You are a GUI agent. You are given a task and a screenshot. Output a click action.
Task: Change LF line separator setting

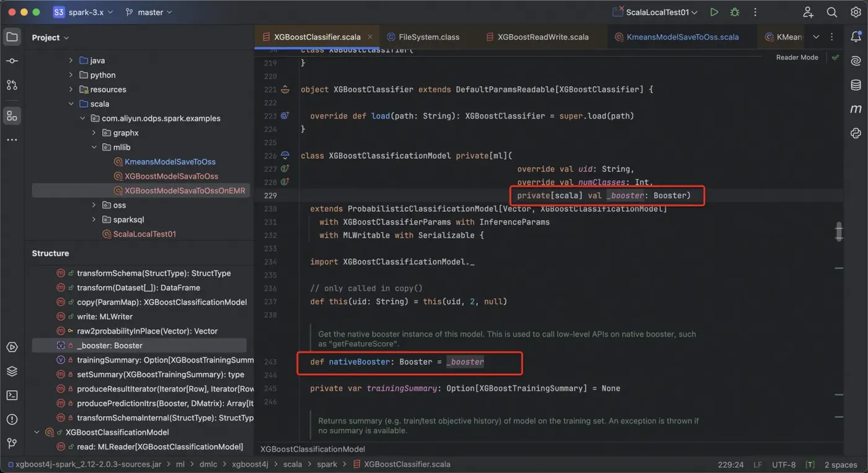[x=758, y=464]
